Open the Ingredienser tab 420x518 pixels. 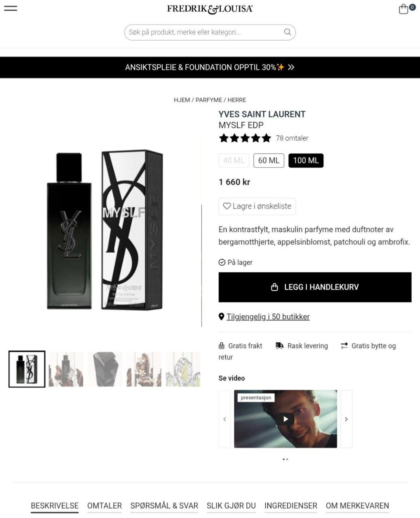[x=291, y=506]
